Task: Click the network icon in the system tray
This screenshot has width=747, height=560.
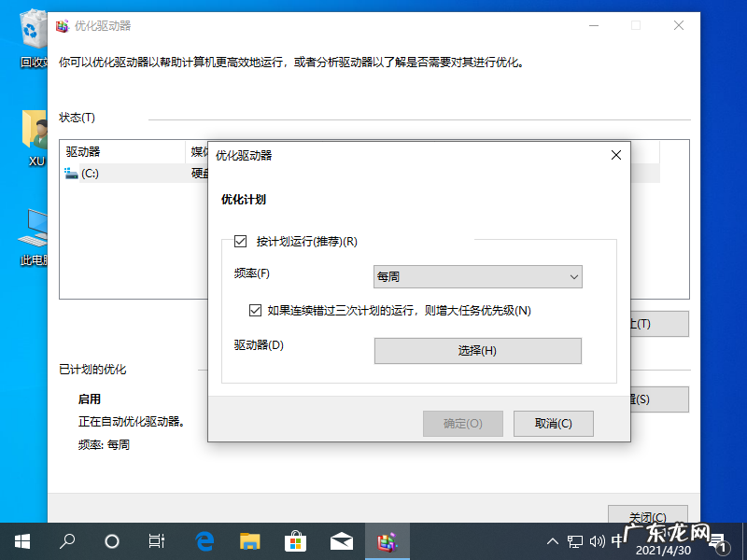Action: (x=573, y=540)
